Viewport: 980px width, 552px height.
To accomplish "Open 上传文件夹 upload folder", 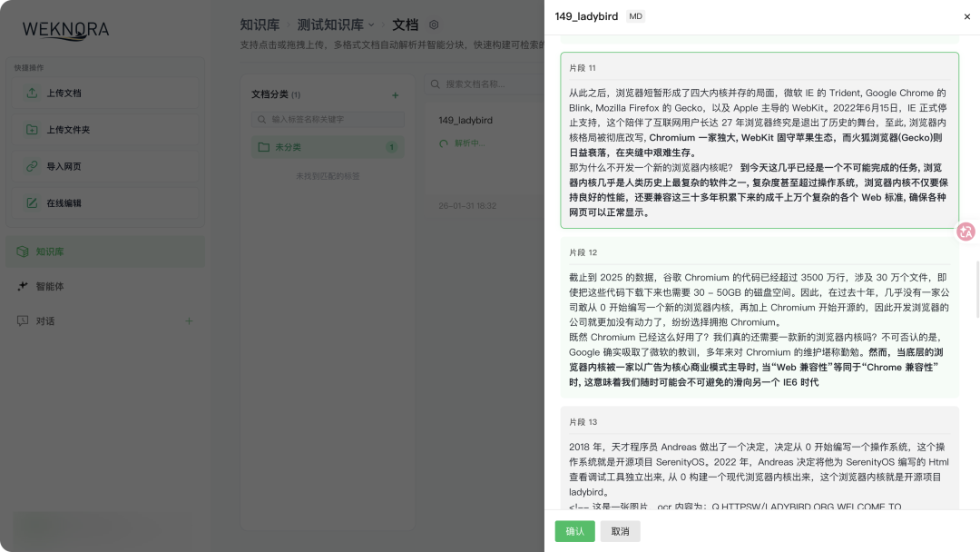I will pos(105,130).
